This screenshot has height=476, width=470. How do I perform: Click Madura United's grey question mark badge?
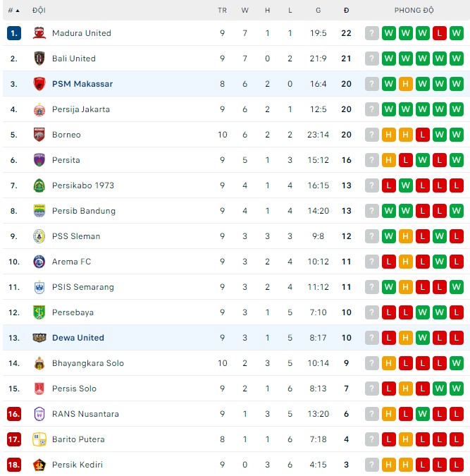click(x=372, y=33)
